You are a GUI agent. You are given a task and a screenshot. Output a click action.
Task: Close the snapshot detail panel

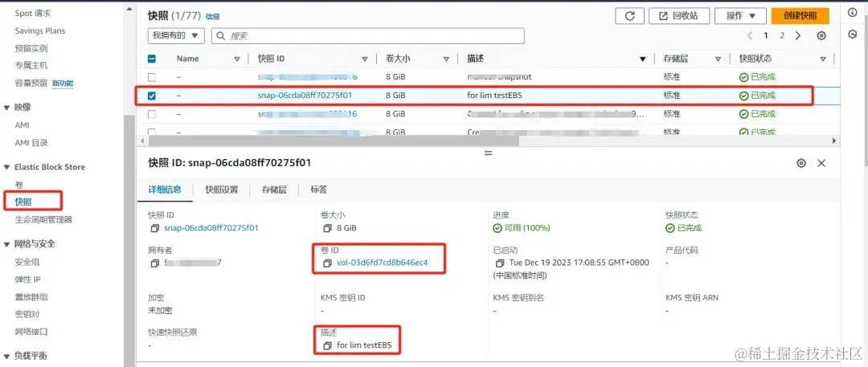821,163
